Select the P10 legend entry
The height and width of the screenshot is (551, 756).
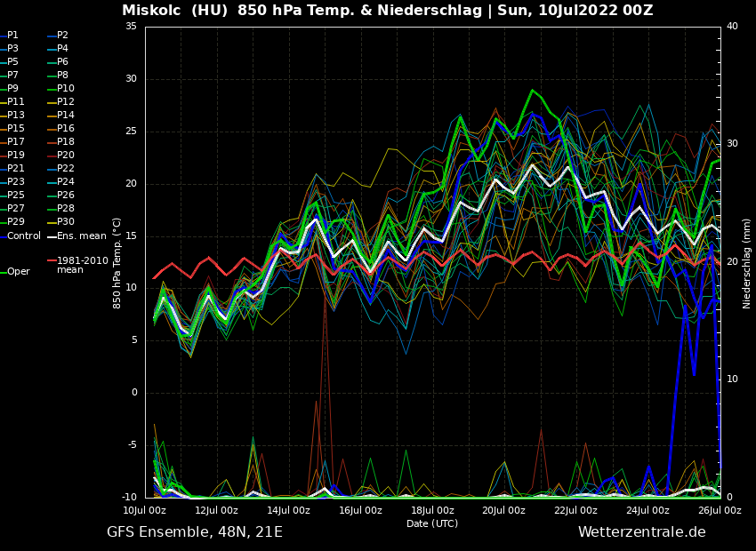(x=66, y=89)
